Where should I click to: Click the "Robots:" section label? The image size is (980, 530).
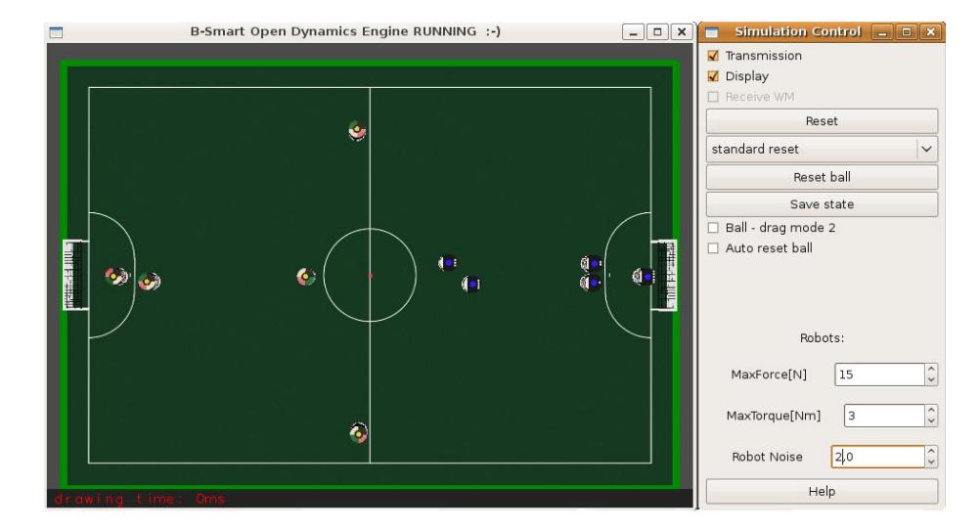click(x=822, y=338)
